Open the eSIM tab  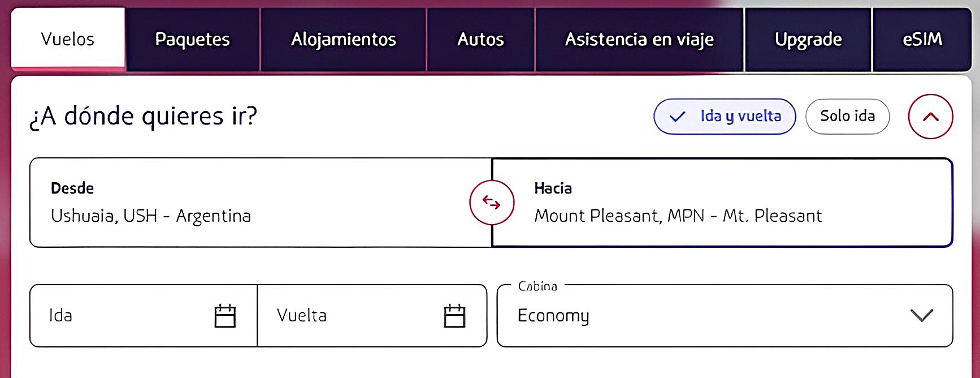pos(922,40)
